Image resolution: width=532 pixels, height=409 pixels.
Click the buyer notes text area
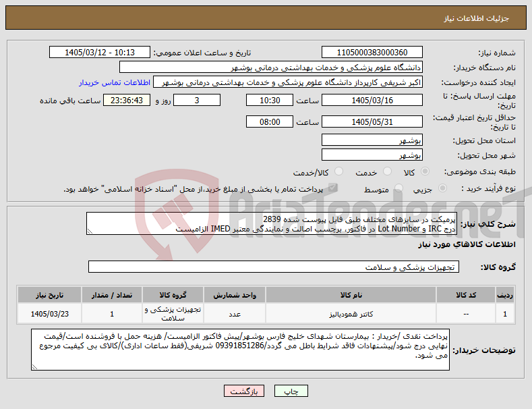240,350
